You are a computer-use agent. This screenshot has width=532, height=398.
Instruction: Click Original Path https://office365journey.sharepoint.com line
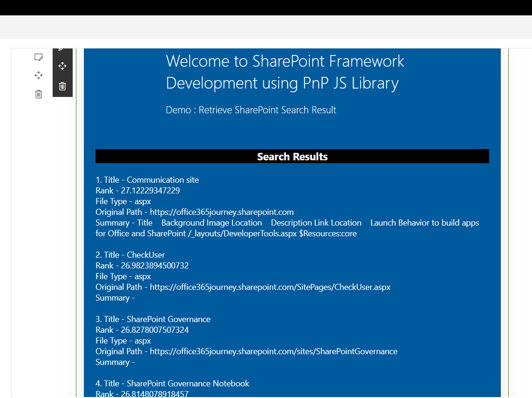pyautogui.click(x=194, y=212)
